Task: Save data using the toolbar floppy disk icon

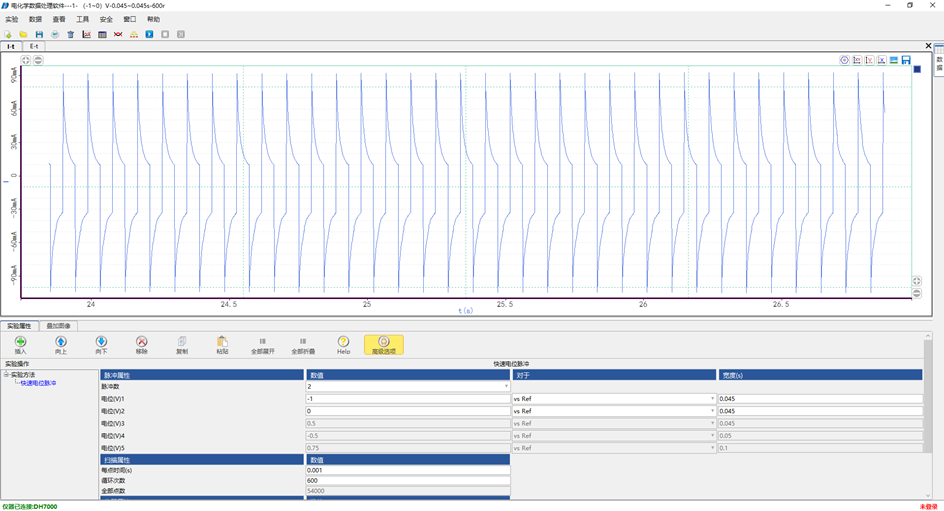Action: (39, 34)
